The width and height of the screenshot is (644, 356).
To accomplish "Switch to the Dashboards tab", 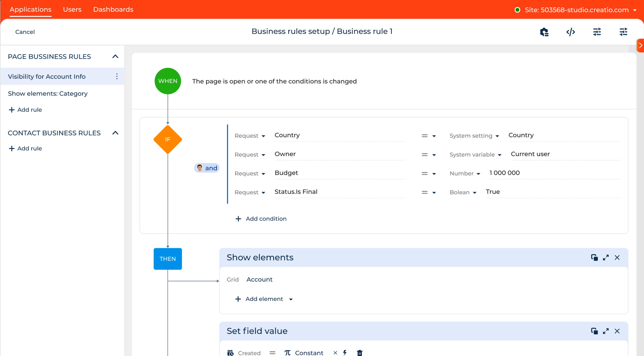I will tap(113, 9).
